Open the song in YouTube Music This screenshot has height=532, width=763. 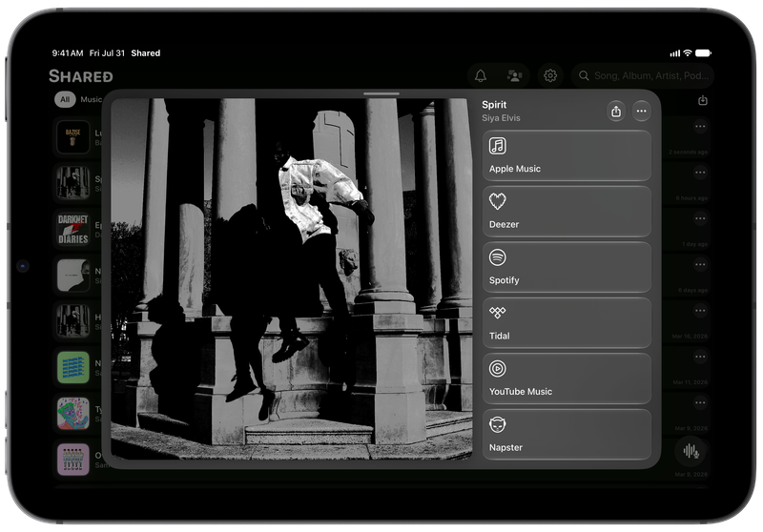pos(567,379)
